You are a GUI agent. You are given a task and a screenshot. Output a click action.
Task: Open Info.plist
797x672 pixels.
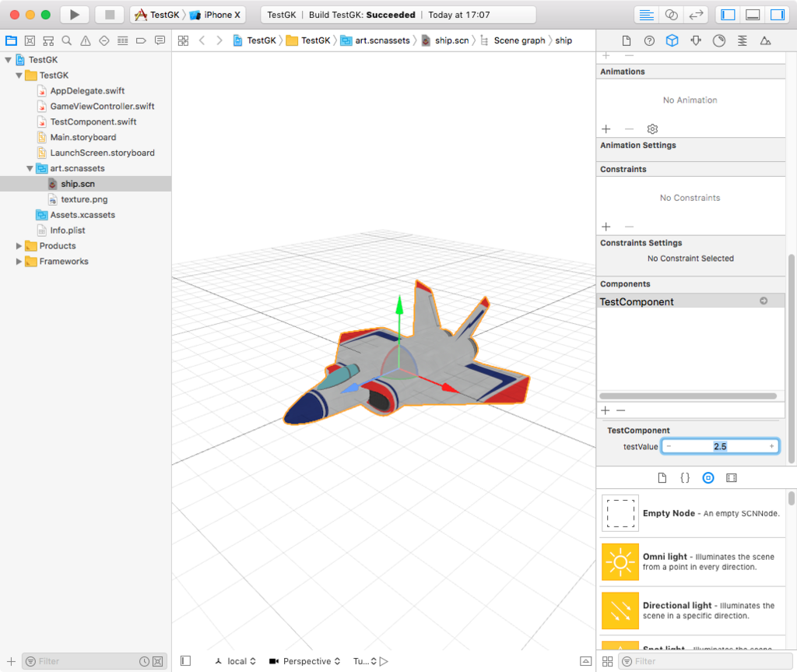coord(67,230)
